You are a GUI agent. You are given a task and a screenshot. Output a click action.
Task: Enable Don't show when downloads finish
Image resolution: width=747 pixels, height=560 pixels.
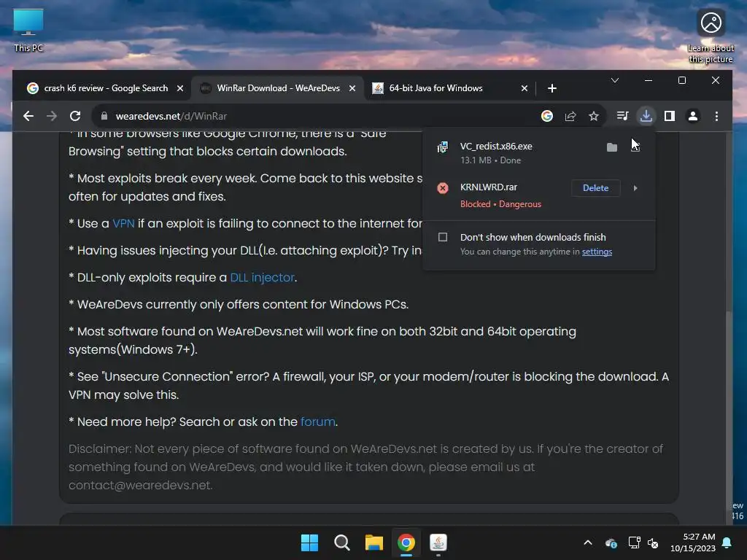click(443, 237)
